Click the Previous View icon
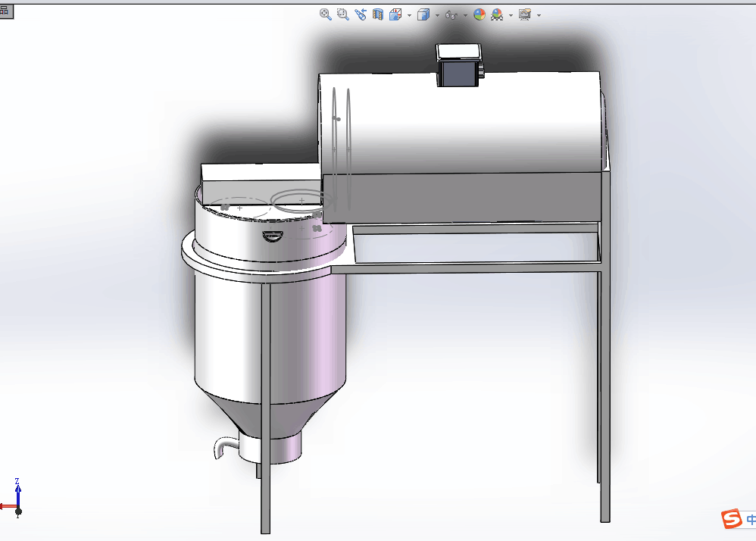Viewport: 756px width, 541px height. coord(360,14)
